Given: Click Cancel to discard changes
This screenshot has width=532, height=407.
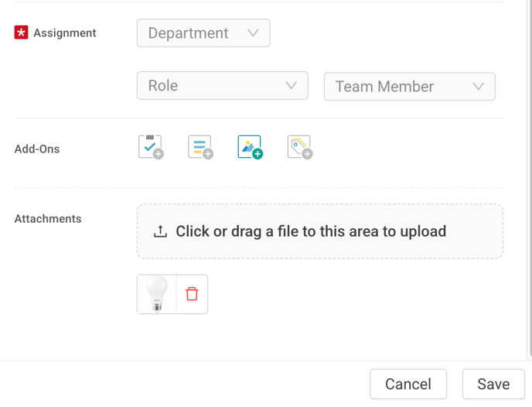Looking at the screenshot, I should [408, 385].
